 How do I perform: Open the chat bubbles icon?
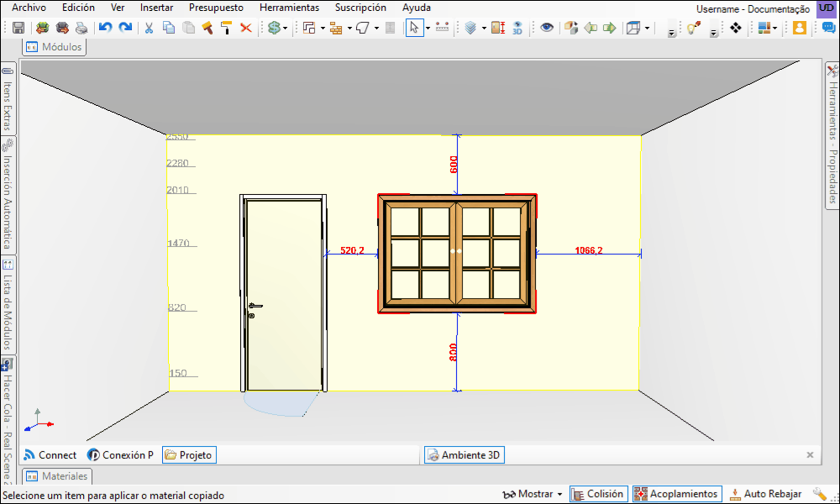(829, 28)
